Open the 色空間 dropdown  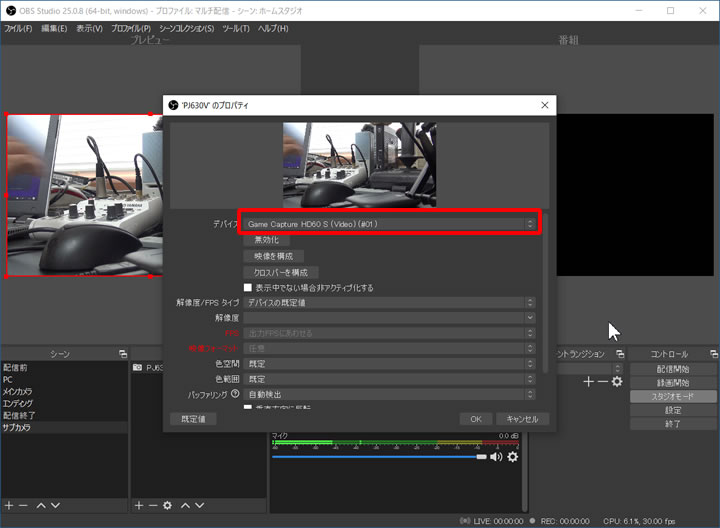click(x=389, y=364)
